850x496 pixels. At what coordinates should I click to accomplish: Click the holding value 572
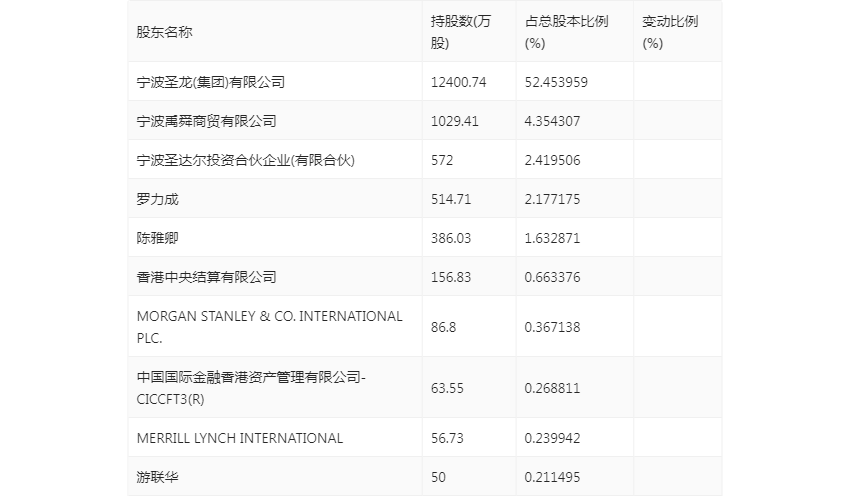pyautogui.click(x=442, y=160)
